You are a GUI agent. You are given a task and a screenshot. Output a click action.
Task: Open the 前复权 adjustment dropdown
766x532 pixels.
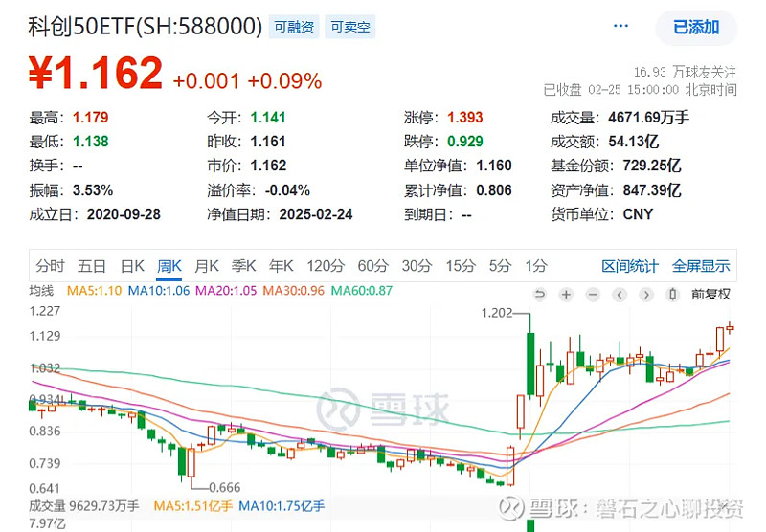pyautogui.click(x=710, y=295)
